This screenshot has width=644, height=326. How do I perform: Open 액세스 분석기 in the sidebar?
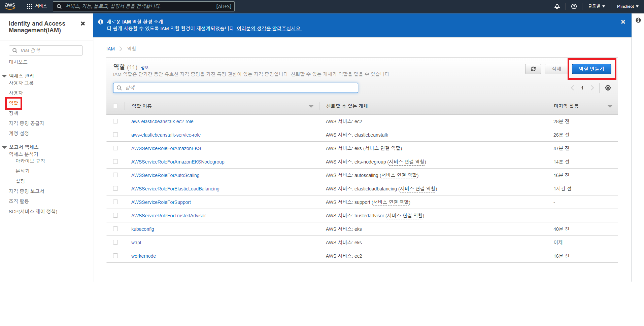(24, 154)
